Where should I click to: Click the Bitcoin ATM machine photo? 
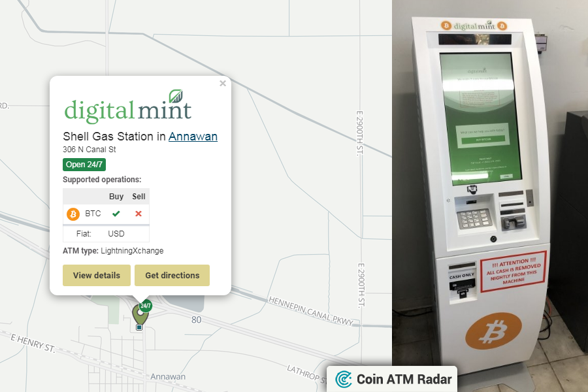click(x=490, y=196)
